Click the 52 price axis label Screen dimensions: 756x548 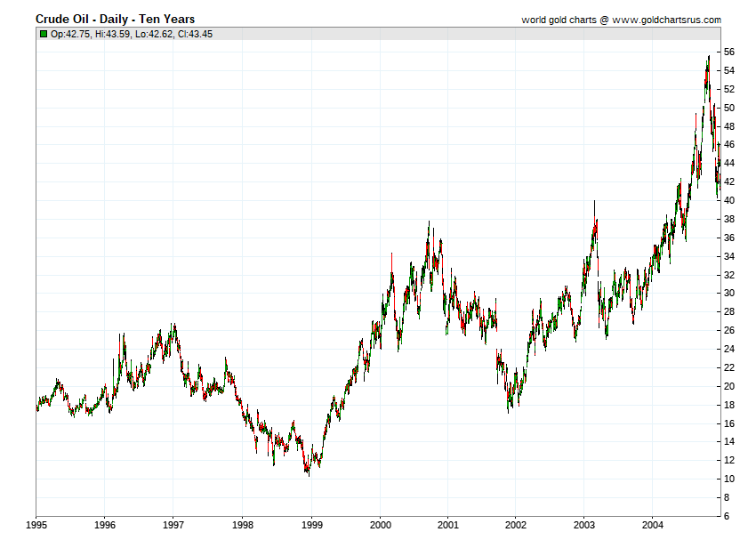(729, 89)
